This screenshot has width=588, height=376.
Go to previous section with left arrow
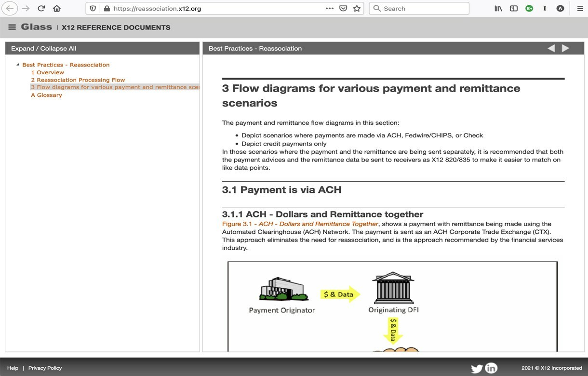click(551, 48)
